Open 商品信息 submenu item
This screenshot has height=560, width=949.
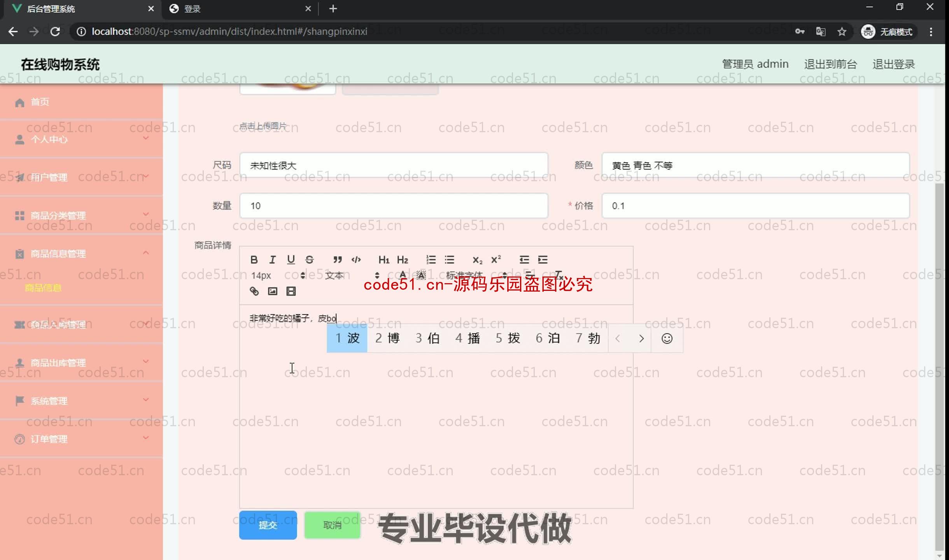click(43, 288)
